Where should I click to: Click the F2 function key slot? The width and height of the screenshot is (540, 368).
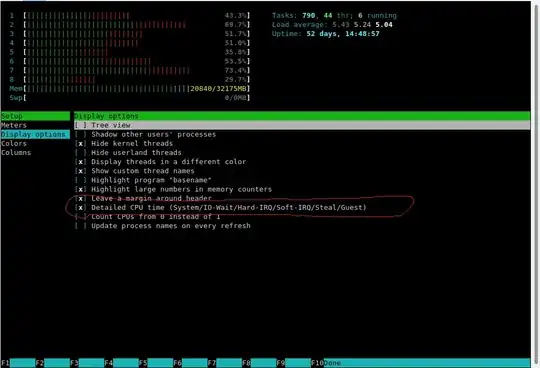click(x=53, y=363)
